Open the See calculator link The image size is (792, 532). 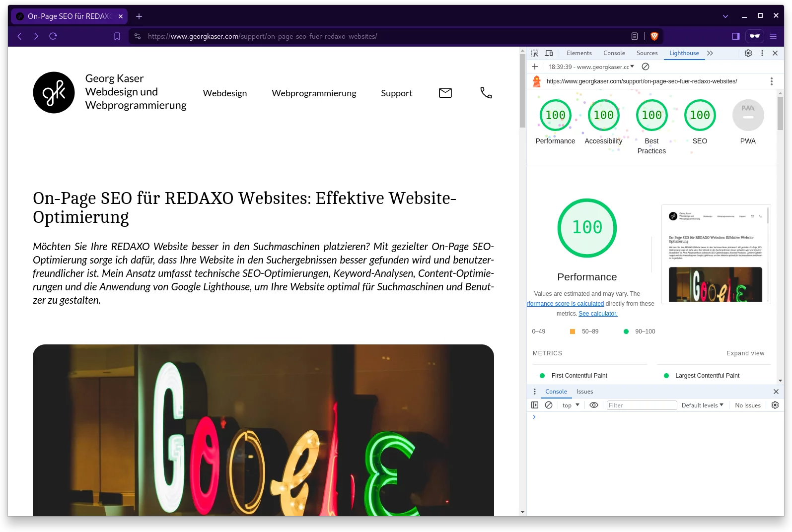click(x=598, y=314)
